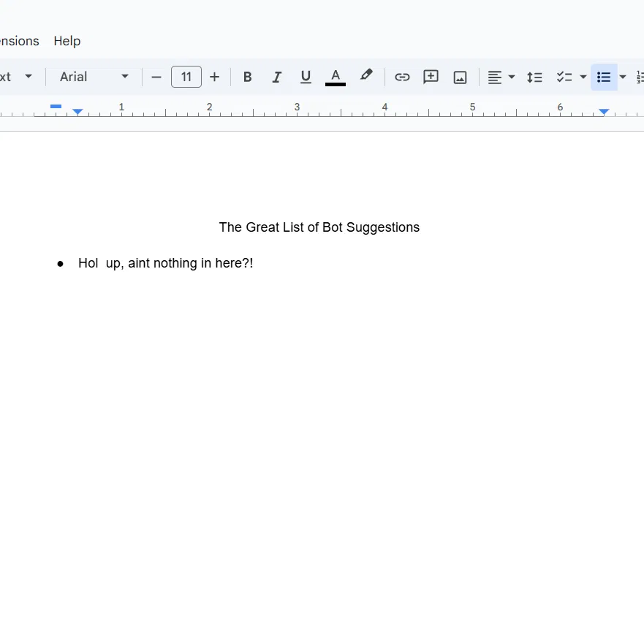
Task: Click the font size input field
Action: (x=186, y=77)
